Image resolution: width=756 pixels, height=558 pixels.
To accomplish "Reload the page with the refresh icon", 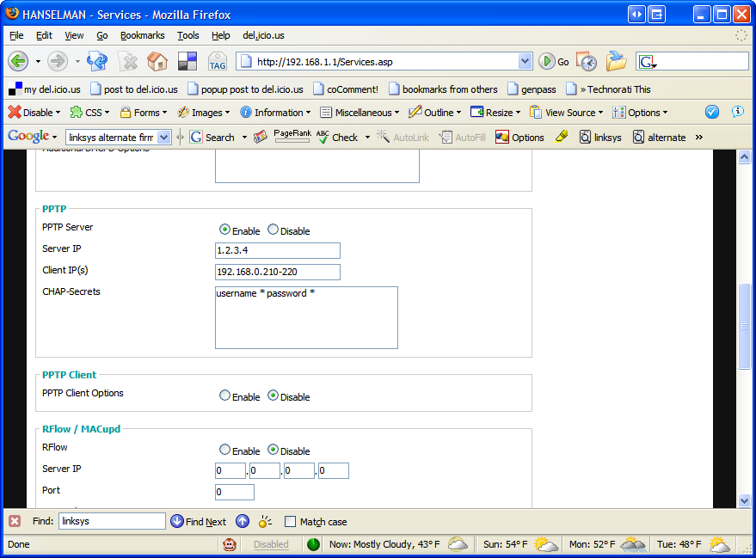I will (97, 61).
